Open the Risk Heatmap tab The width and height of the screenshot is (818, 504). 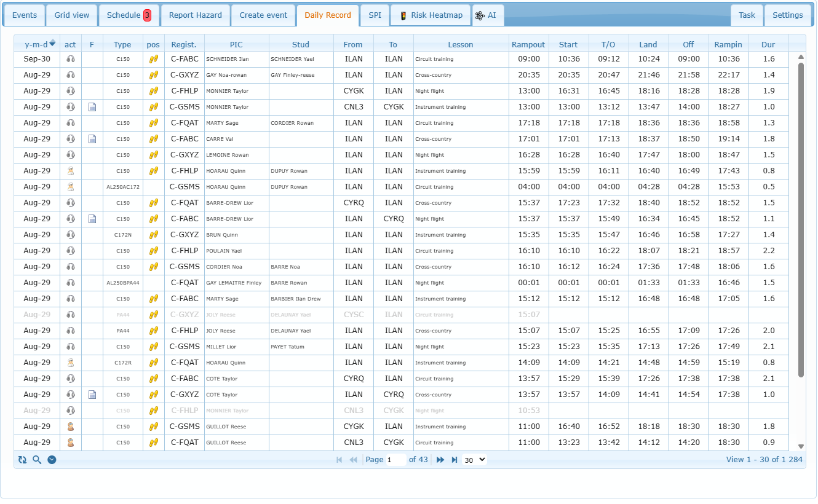click(x=431, y=15)
